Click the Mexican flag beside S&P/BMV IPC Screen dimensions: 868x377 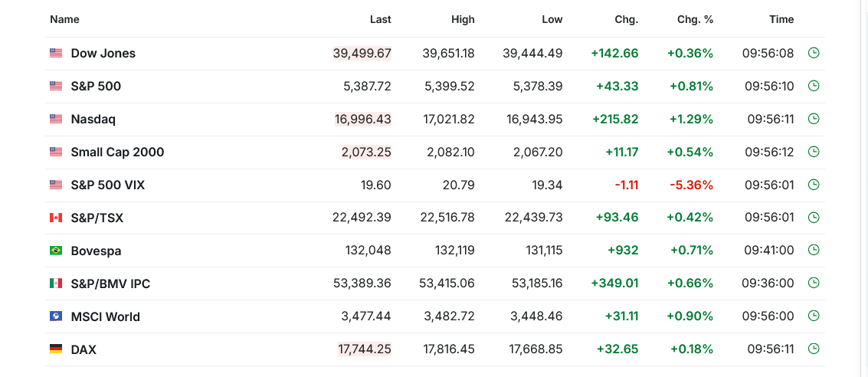pyautogui.click(x=56, y=284)
